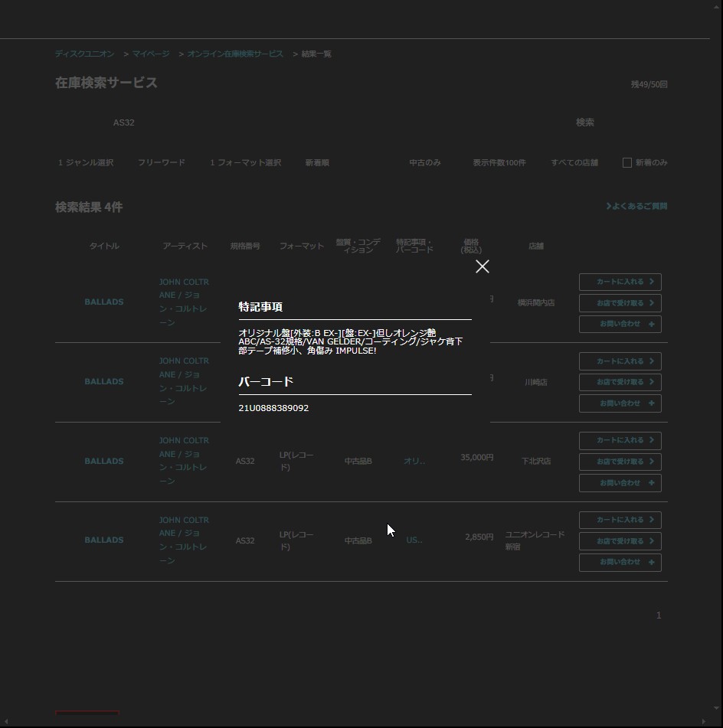Open the ジャンル選択 dropdown
This screenshot has width=723, height=728.
coord(86,162)
